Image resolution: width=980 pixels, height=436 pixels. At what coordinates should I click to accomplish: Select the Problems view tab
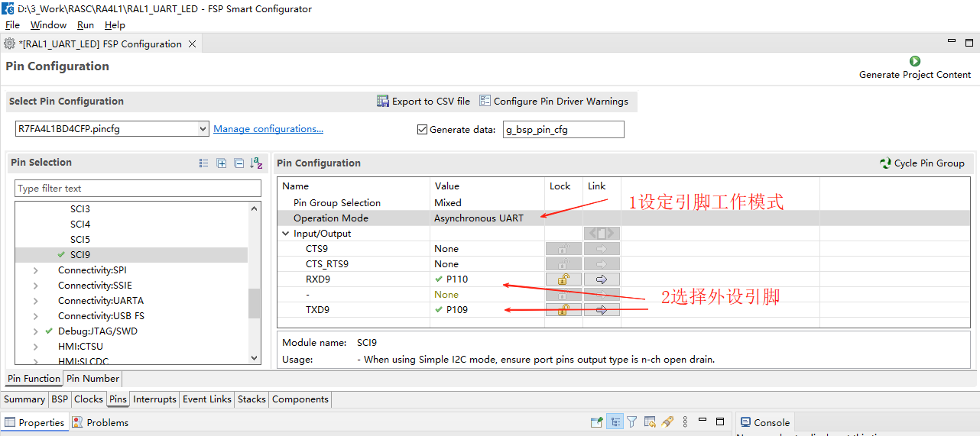point(101,422)
